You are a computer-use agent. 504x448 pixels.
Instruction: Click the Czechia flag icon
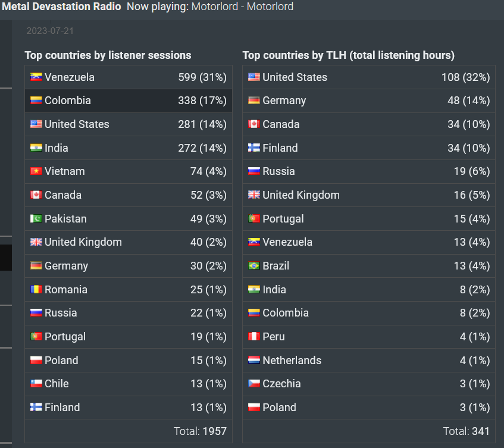click(254, 384)
